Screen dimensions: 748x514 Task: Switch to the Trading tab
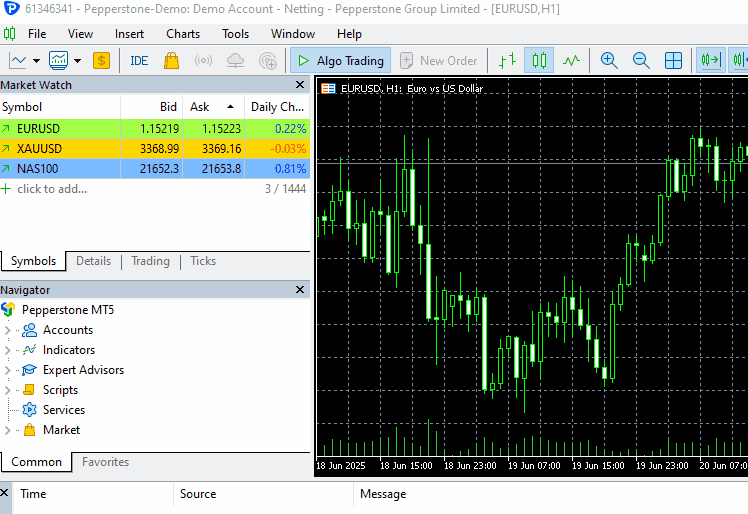pyautogui.click(x=150, y=261)
